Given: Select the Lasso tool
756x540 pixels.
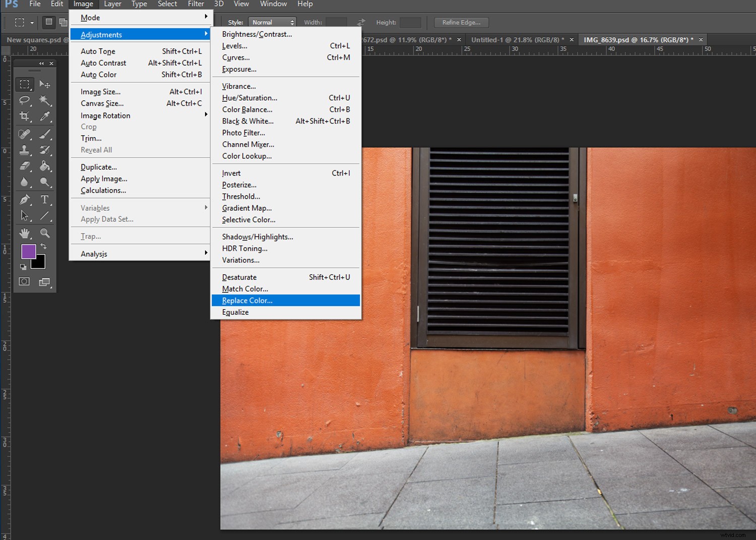Looking at the screenshot, I should point(25,100).
